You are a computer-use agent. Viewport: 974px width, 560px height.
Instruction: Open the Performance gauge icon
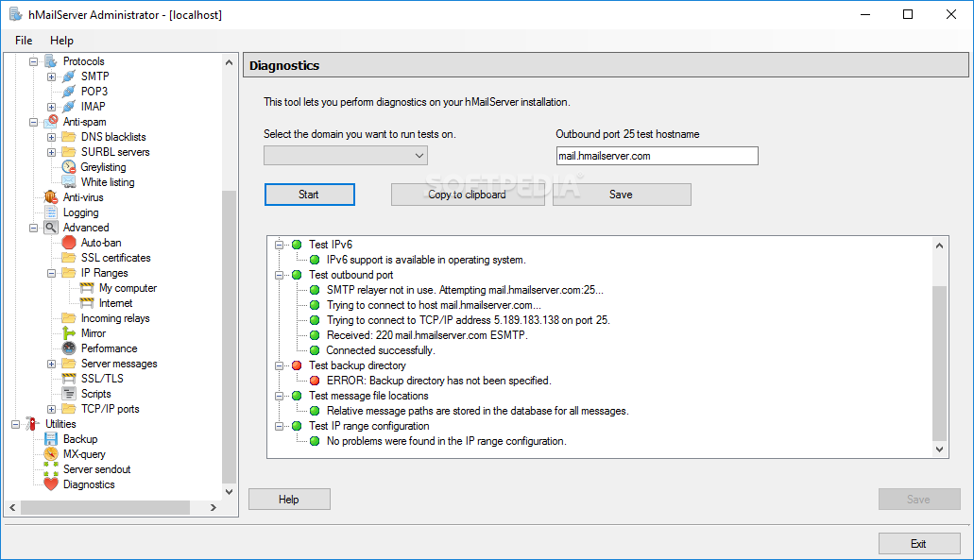coord(69,348)
